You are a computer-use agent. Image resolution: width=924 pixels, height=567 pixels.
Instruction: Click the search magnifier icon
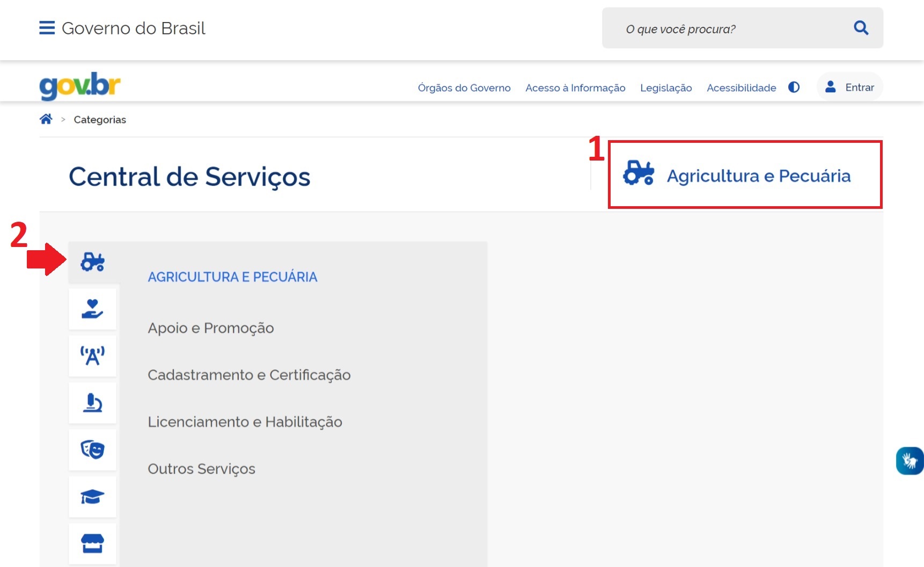coord(861,28)
